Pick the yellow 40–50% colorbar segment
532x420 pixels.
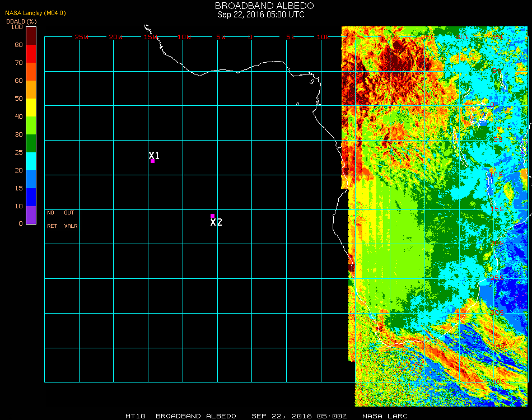click(x=31, y=107)
